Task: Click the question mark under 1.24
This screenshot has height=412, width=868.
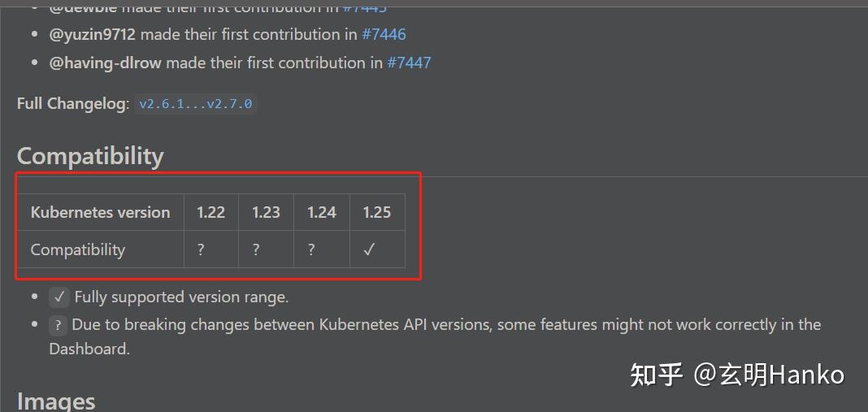Action: point(311,249)
